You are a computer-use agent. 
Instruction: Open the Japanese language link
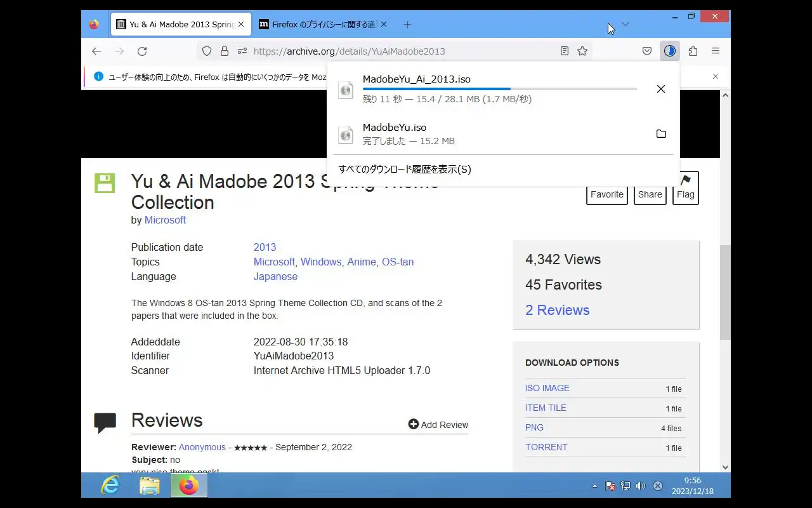(x=275, y=277)
